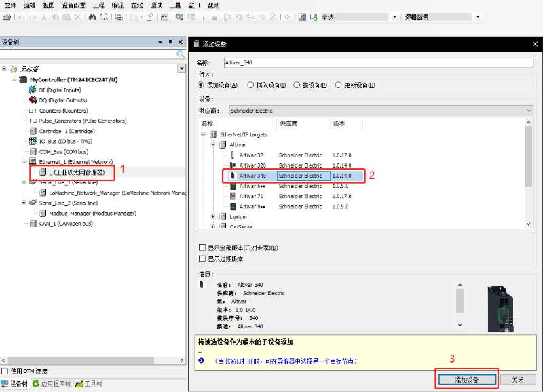Click the search magnifier in the device tree panel
This screenshot has height=392, width=543.
pos(181,54)
